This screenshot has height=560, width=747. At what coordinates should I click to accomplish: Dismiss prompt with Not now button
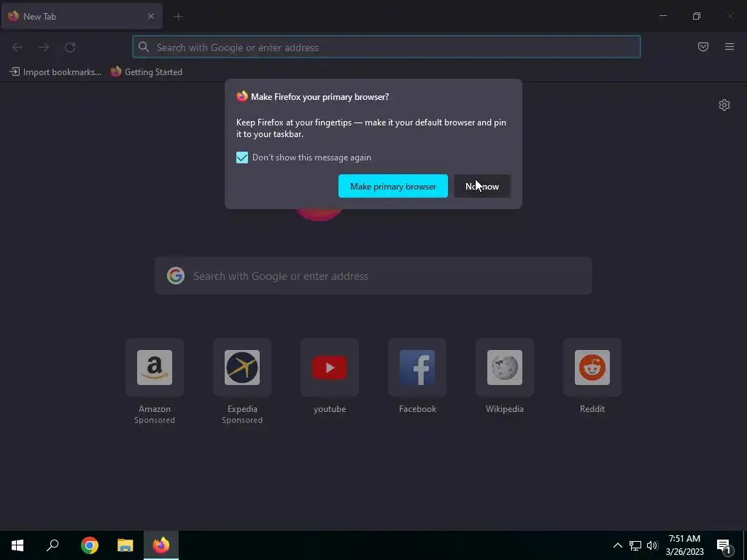482,186
